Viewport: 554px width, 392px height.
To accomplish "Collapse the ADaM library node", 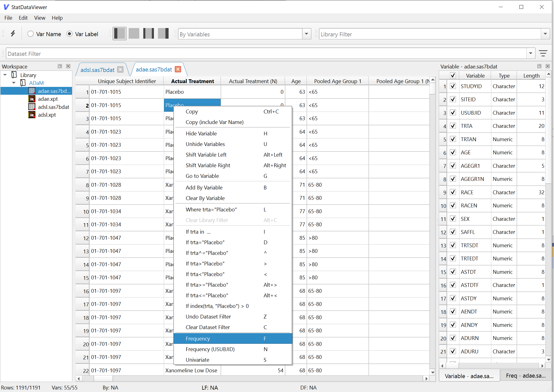I will [14, 83].
